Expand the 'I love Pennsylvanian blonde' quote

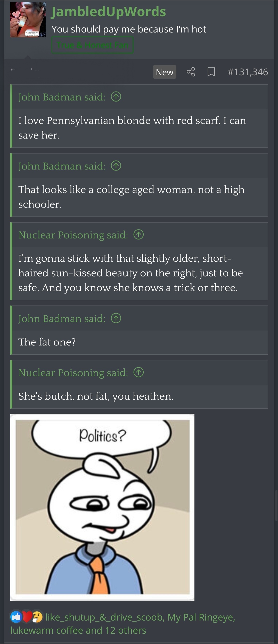[139, 128]
